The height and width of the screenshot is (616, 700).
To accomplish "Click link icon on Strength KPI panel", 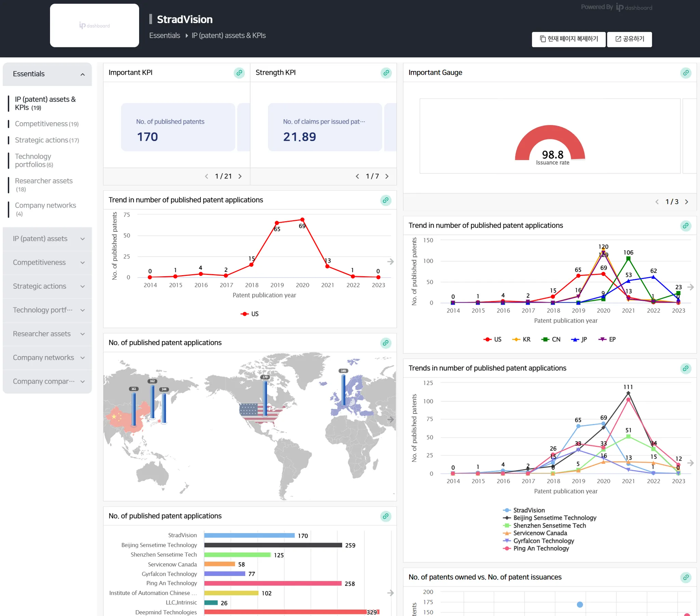I will pos(386,73).
